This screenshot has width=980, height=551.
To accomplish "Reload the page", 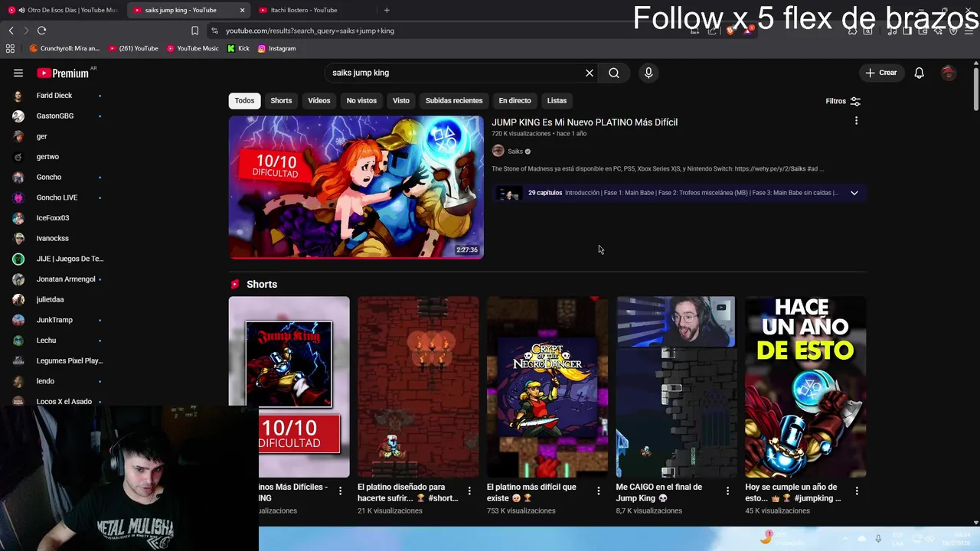I will [x=42, y=31].
